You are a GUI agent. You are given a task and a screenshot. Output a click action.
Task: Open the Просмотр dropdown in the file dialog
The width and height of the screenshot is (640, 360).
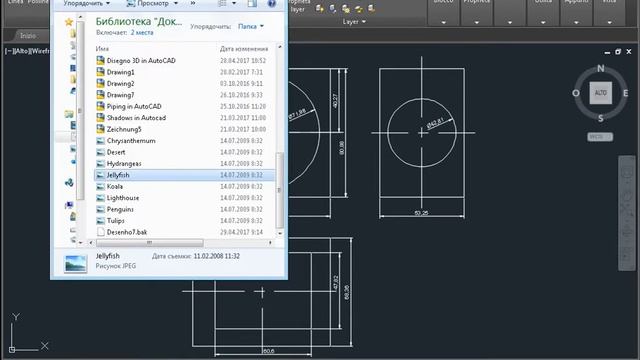[152, 3]
